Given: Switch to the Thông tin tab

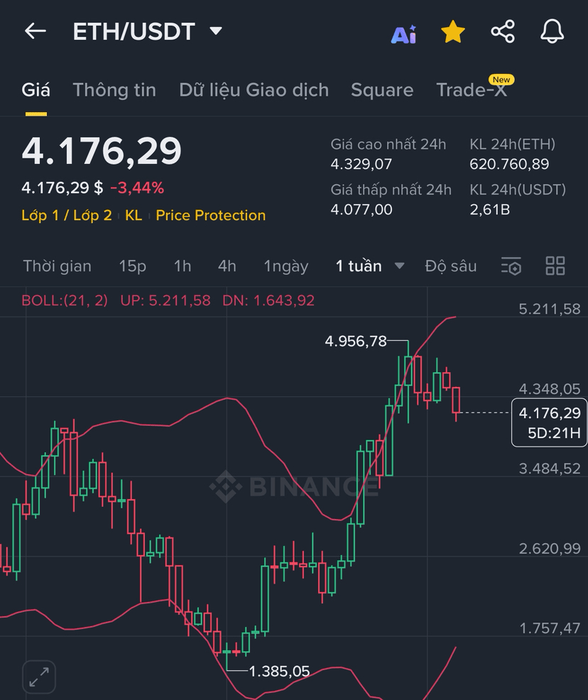Looking at the screenshot, I should (x=114, y=90).
